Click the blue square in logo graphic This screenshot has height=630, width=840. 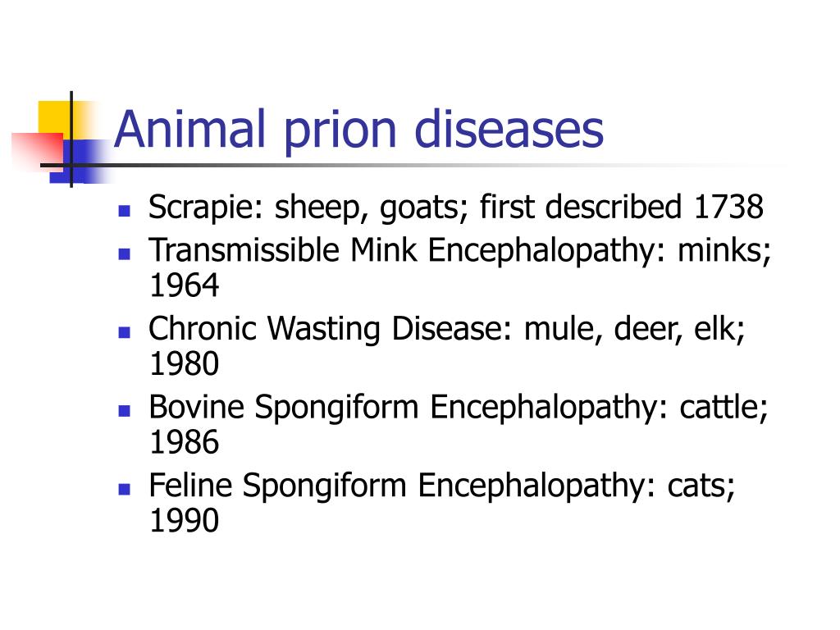tap(80, 162)
